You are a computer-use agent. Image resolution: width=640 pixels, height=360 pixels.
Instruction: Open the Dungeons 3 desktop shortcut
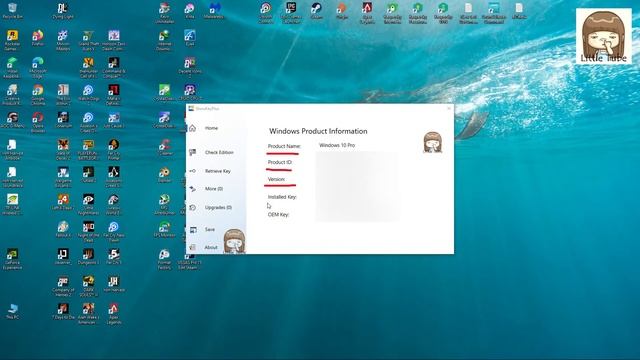point(89,256)
